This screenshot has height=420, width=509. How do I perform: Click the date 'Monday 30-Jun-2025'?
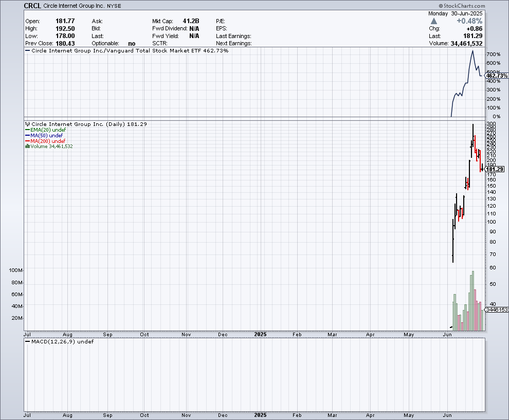click(456, 14)
